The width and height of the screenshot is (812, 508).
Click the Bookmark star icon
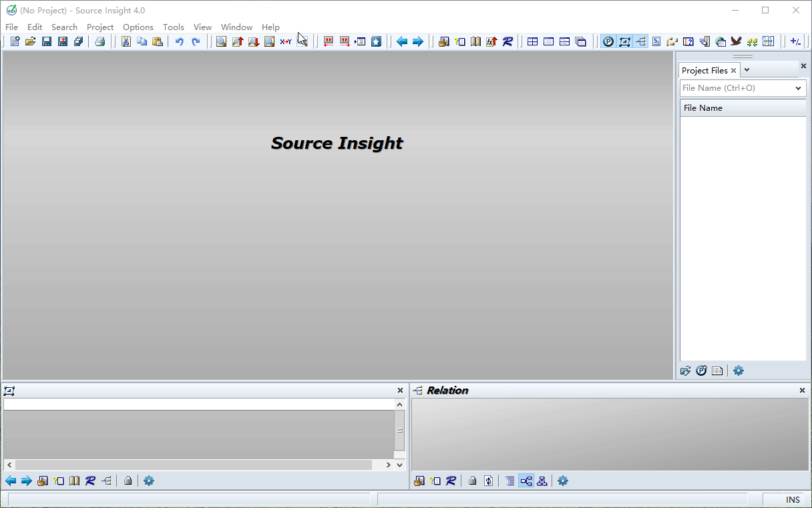pyautogui.click(x=377, y=41)
